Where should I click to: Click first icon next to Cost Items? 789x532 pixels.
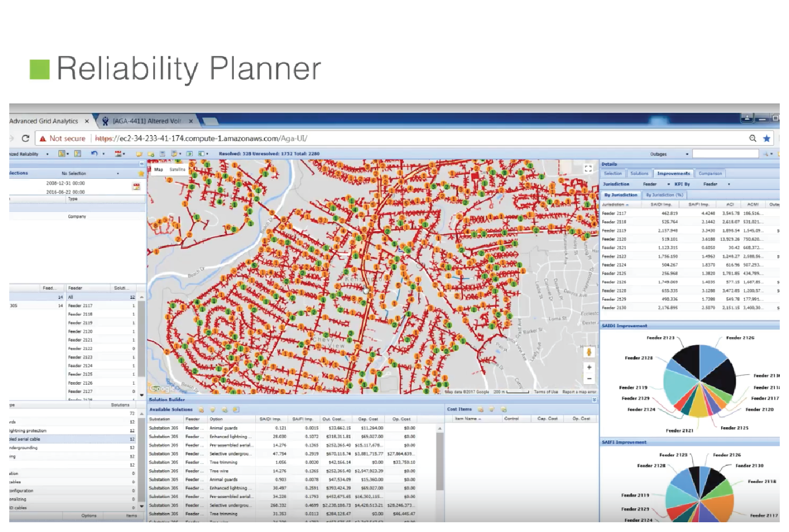pyautogui.click(x=480, y=409)
